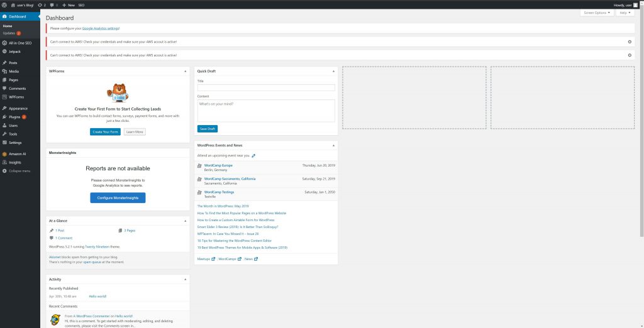This screenshot has height=328, width=644.
Task: Open Comments icon in sidebar
Action: (x=4, y=89)
